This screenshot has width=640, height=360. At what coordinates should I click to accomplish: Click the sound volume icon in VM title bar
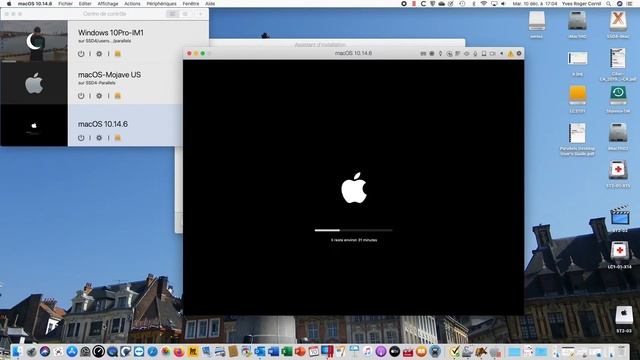[501, 53]
